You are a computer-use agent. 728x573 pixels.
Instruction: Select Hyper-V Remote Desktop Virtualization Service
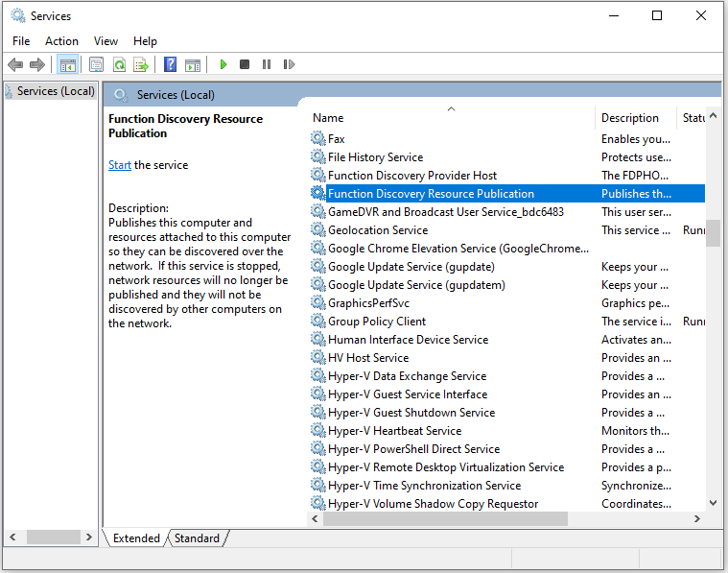tap(507, 466)
